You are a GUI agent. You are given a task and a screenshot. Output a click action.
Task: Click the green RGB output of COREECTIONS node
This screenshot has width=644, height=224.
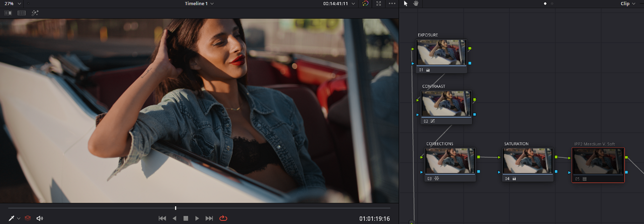(x=478, y=157)
